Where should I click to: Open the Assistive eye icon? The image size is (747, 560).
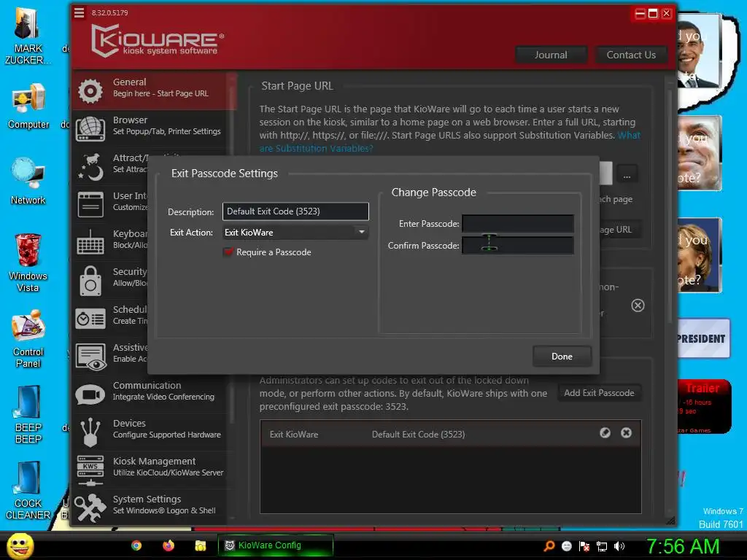[x=90, y=357]
